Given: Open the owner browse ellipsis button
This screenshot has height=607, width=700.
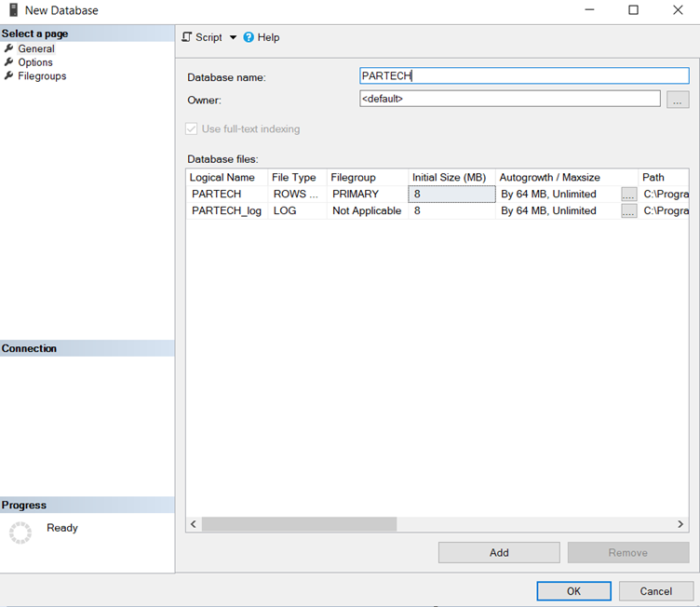Looking at the screenshot, I should [x=678, y=100].
